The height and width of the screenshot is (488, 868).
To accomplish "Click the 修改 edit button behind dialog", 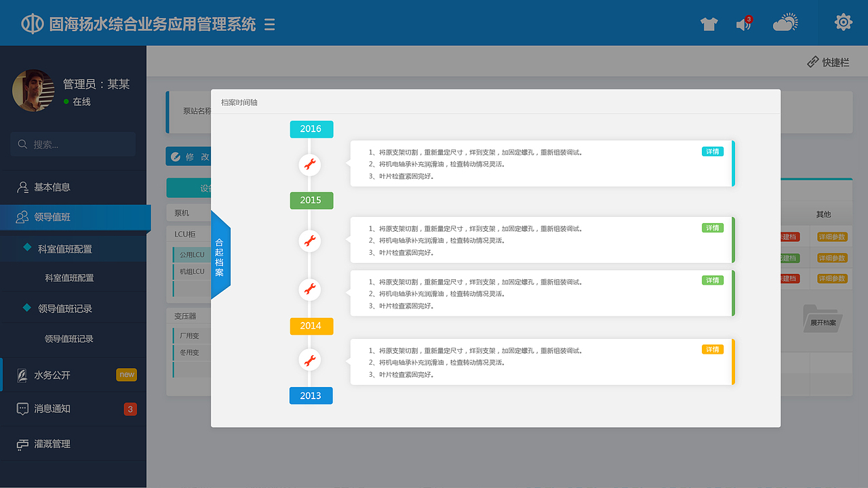I will (x=189, y=157).
